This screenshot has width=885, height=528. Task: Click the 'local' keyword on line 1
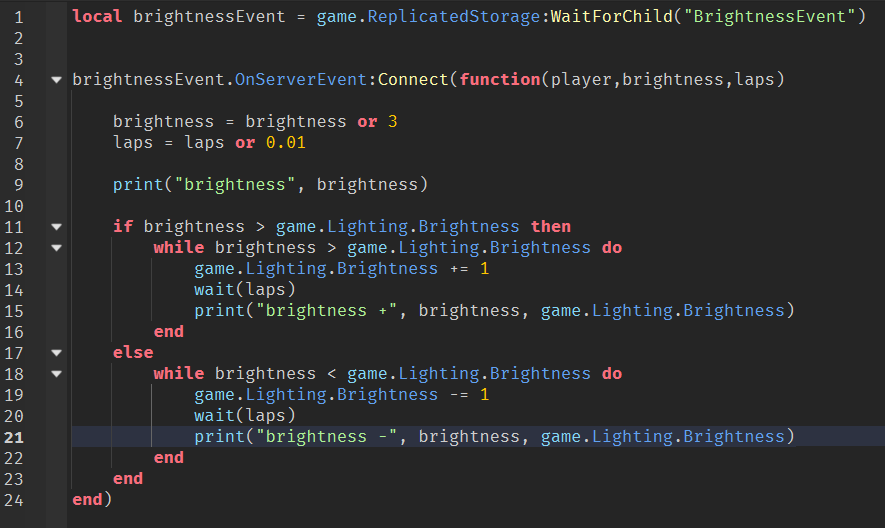(x=97, y=16)
